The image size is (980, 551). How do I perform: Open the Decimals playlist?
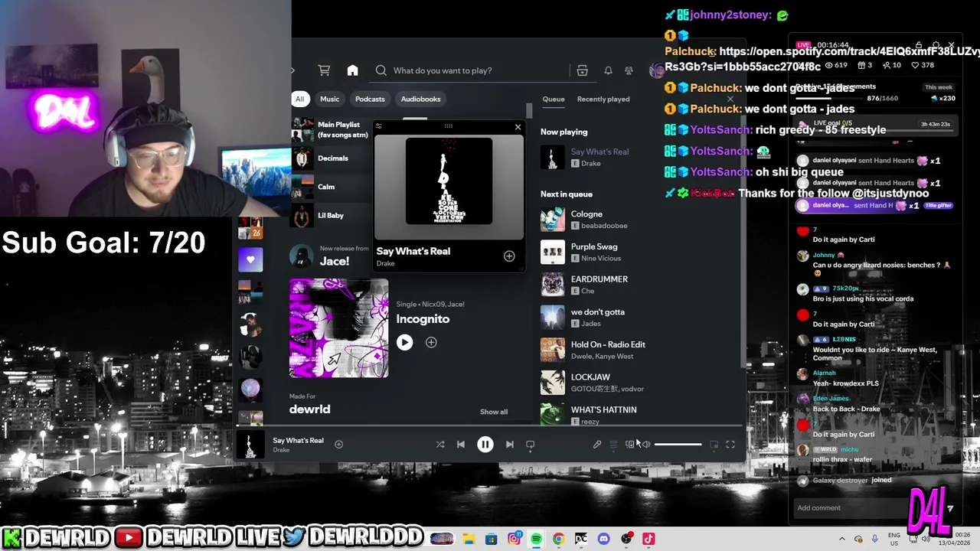pyautogui.click(x=332, y=158)
